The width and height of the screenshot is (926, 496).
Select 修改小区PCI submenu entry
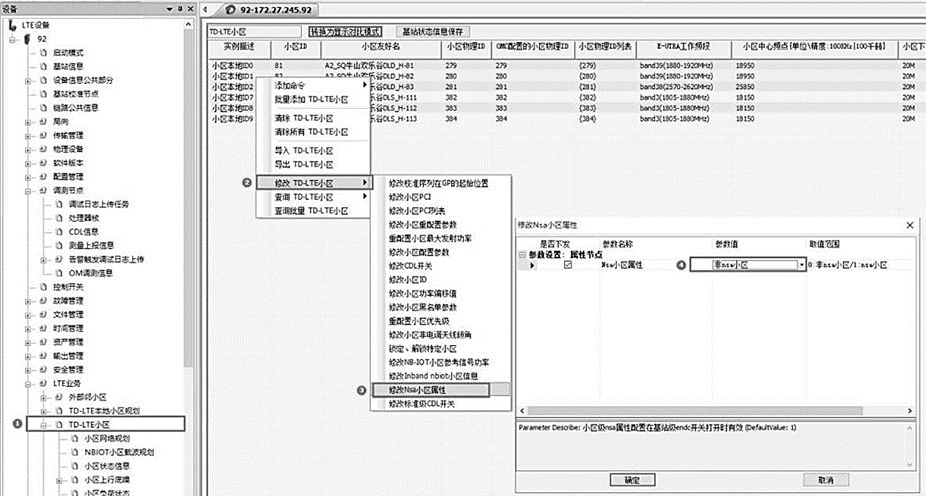[441, 197]
